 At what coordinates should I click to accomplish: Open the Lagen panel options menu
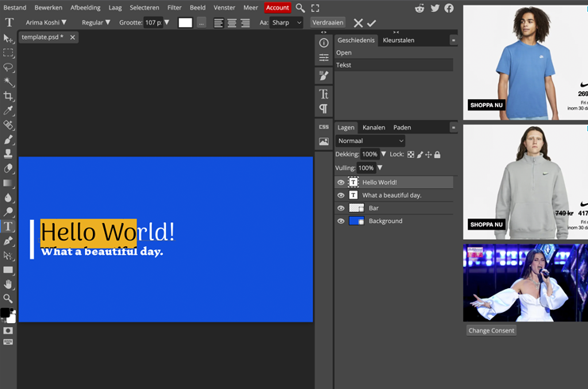pos(454,128)
